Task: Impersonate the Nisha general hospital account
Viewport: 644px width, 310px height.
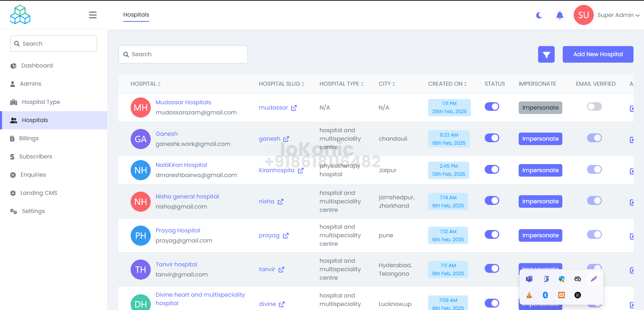Action: click(x=540, y=202)
